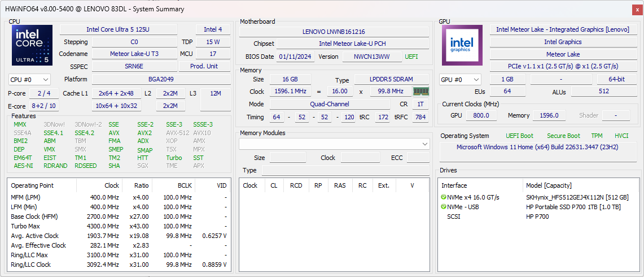Click the Intel Graphics logo
The height and width of the screenshot is (277, 644).
[x=462, y=45]
